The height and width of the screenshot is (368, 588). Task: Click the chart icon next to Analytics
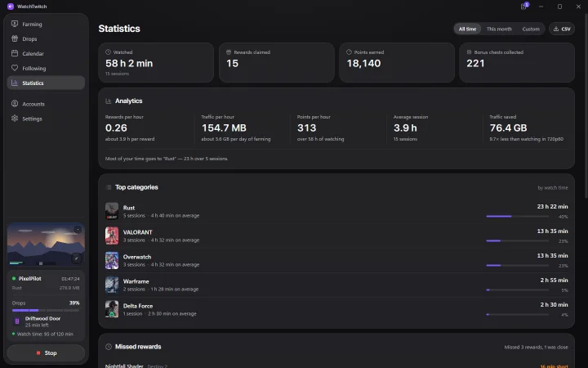coord(109,101)
